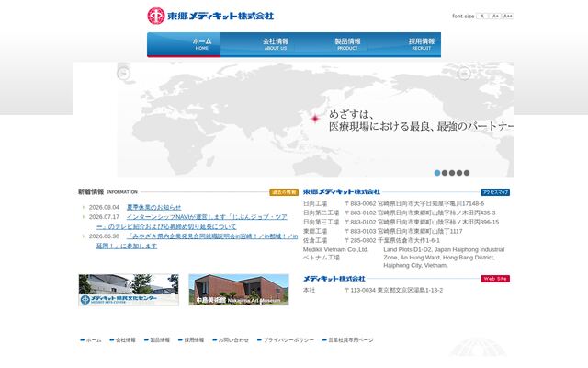The height and width of the screenshot is (368, 588).
Task: Click the 日向第二工場 address row
Action: [x=400, y=213]
